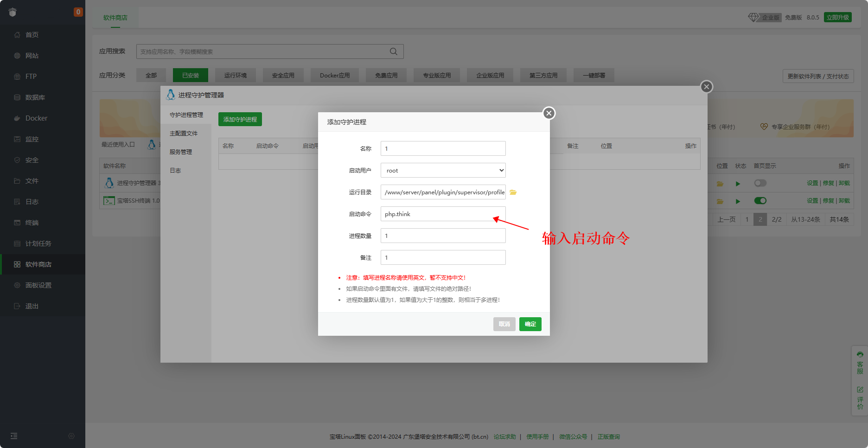Open 主配置文件 tab in supervisor manager

(184, 134)
